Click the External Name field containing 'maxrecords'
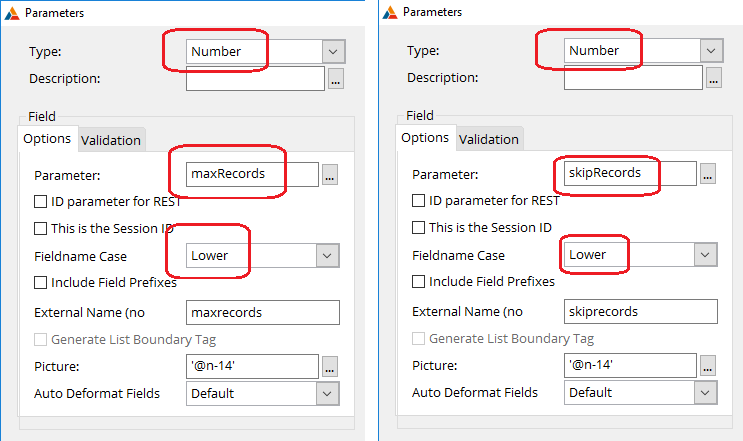The height and width of the screenshot is (441, 743). (x=263, y=312)
